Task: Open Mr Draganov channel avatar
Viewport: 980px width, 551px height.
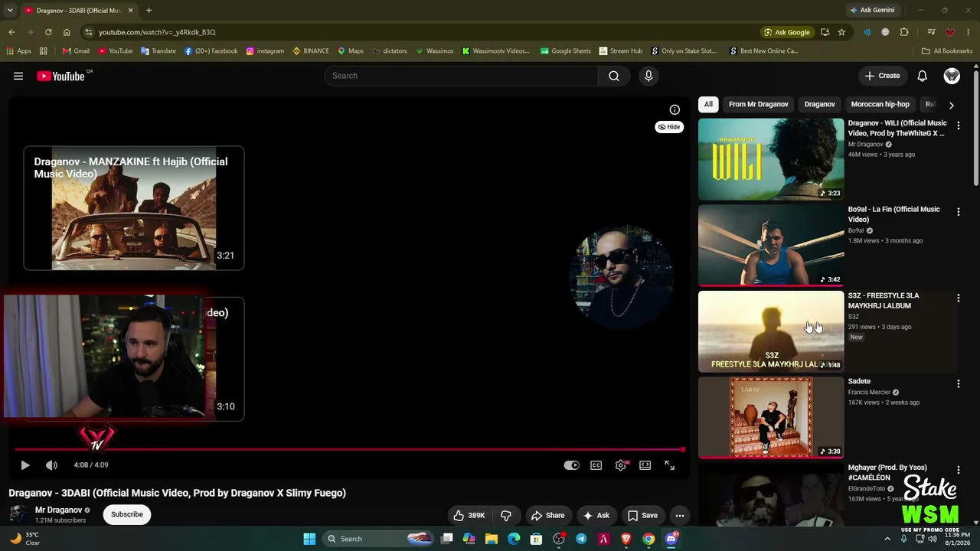Action: click(x=18, y=514)
